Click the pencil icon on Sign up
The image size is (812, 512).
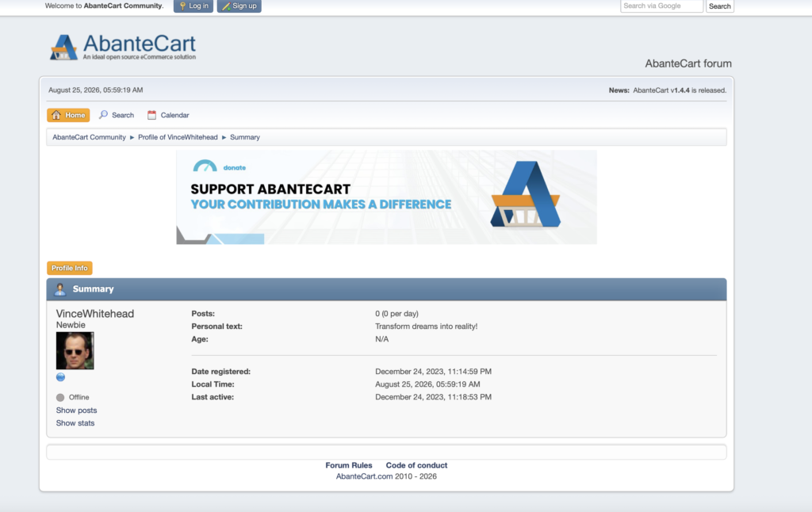226,6
